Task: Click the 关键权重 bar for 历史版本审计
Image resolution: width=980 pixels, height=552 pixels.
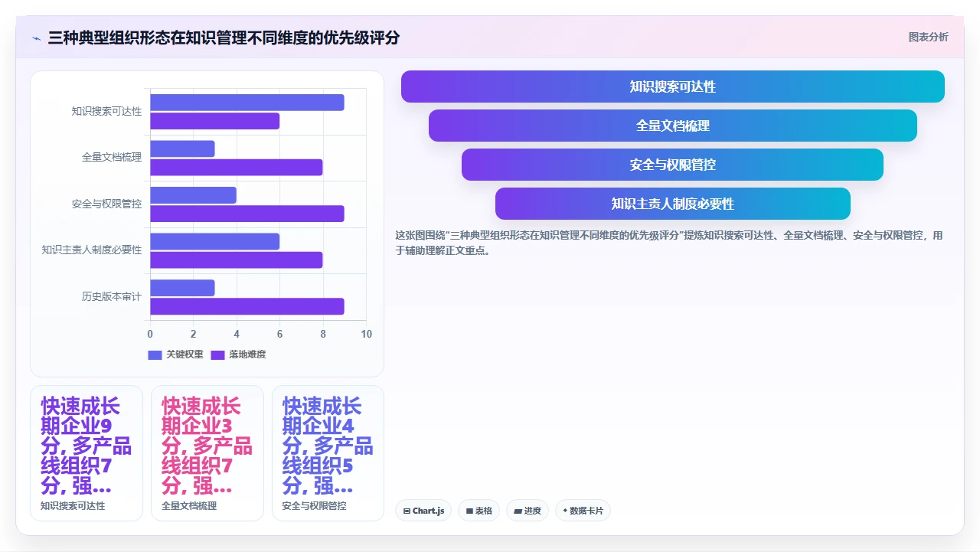Action: click(182, 288)
